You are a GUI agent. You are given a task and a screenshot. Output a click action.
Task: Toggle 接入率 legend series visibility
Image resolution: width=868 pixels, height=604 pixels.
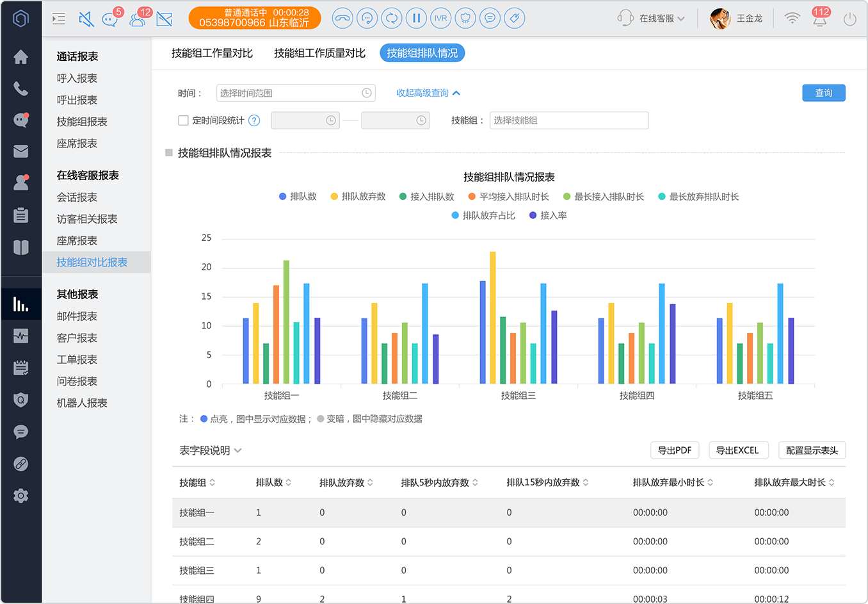click(x=548, y=215)
